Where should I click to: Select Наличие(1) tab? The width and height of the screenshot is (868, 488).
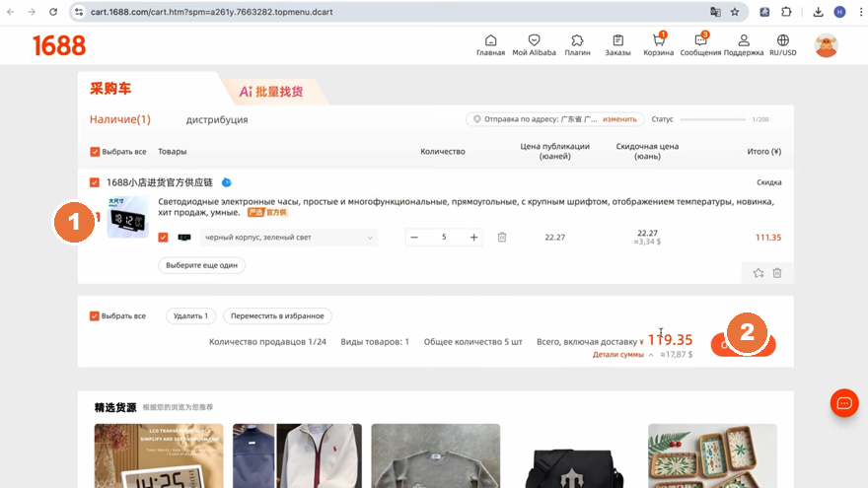pos(120,119)
